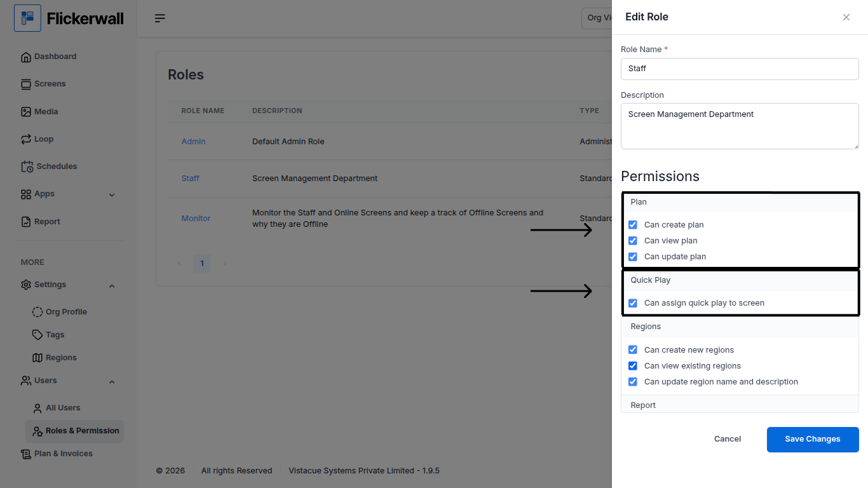
Task: Click the Media image icon
Action: (26, 112)
